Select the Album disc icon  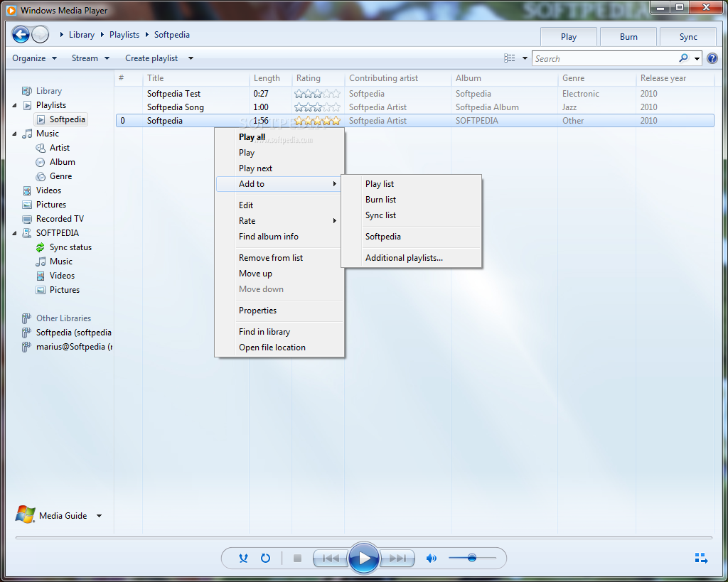click(41, 163)
